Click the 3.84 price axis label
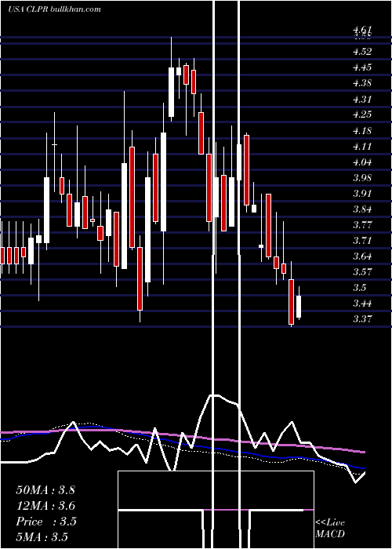The width and height of the screenshot is (392, 549). 362,209
